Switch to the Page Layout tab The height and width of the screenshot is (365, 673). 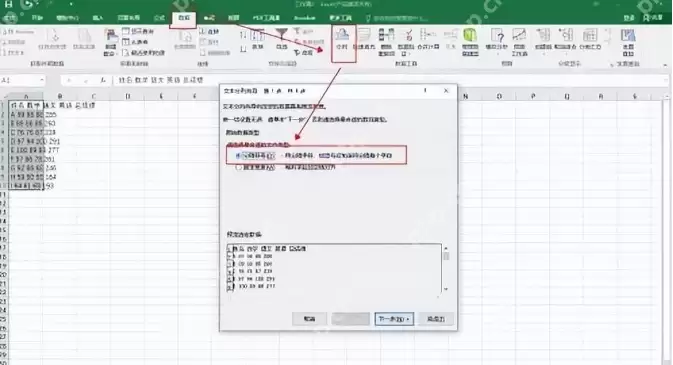[x=128, y=18]
